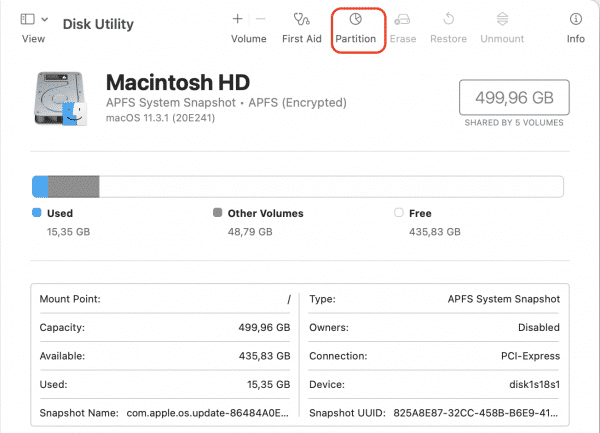Click the 435,83 GB value under Free legend

point(435,232)
